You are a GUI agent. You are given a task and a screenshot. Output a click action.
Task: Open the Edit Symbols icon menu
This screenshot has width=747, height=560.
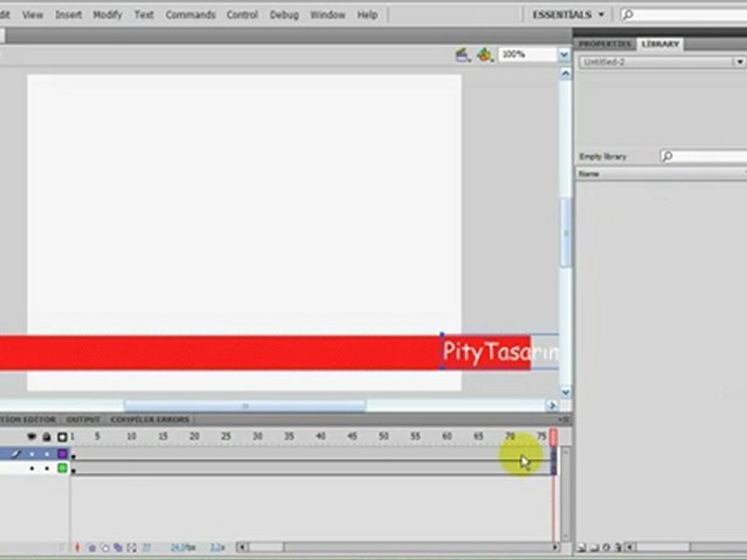(x=485, y=55)
